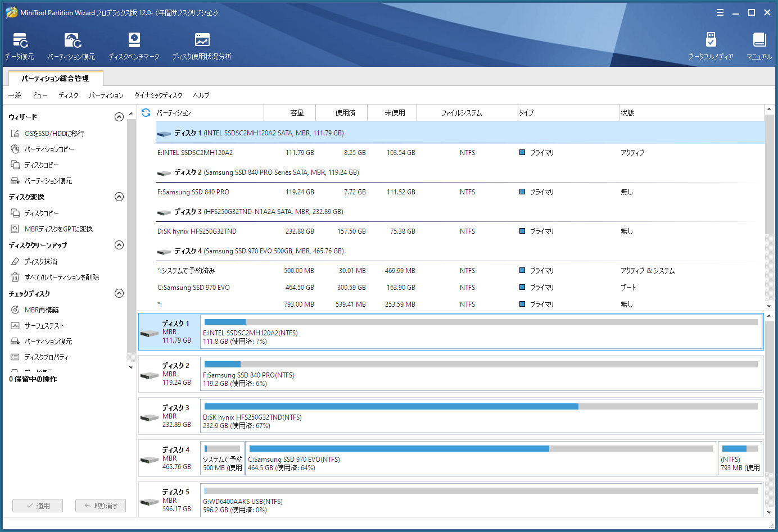Click the プライマリ color square in E: row
The width and height of the screenshot is (778, 532).
pos(522,152)
